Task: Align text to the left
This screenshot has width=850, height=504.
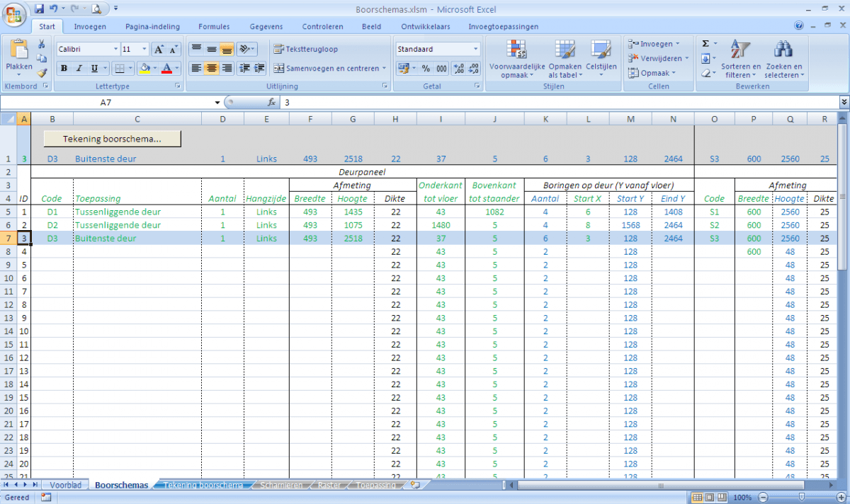Action: click(x=196, y=69)
